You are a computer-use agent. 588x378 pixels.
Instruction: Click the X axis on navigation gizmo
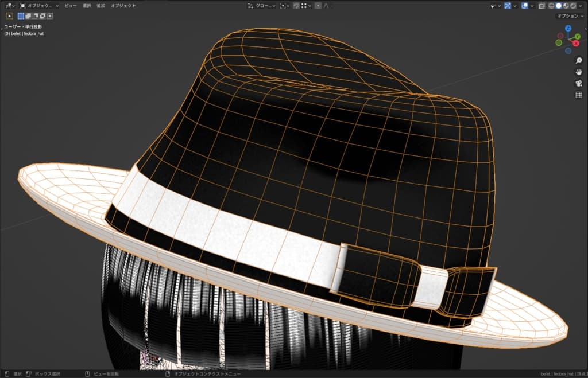click(575, 44)
